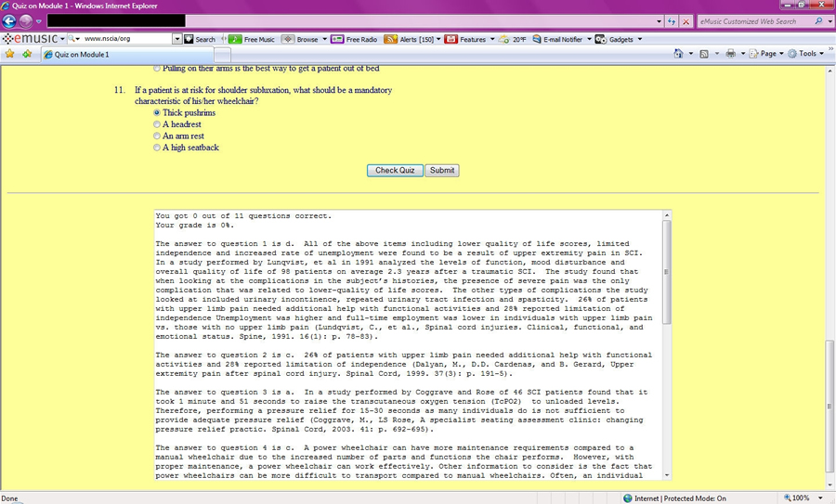Screen dimensions: 836x504
Task: Click the emusic toolbar Search button
Action: pyautogui.click(x=200, y=39)
